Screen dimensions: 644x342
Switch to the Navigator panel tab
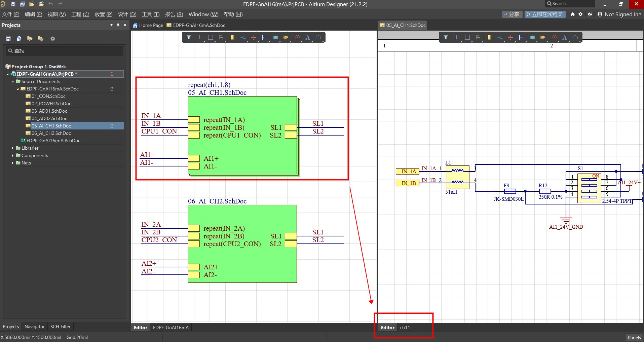click(34, 327)
